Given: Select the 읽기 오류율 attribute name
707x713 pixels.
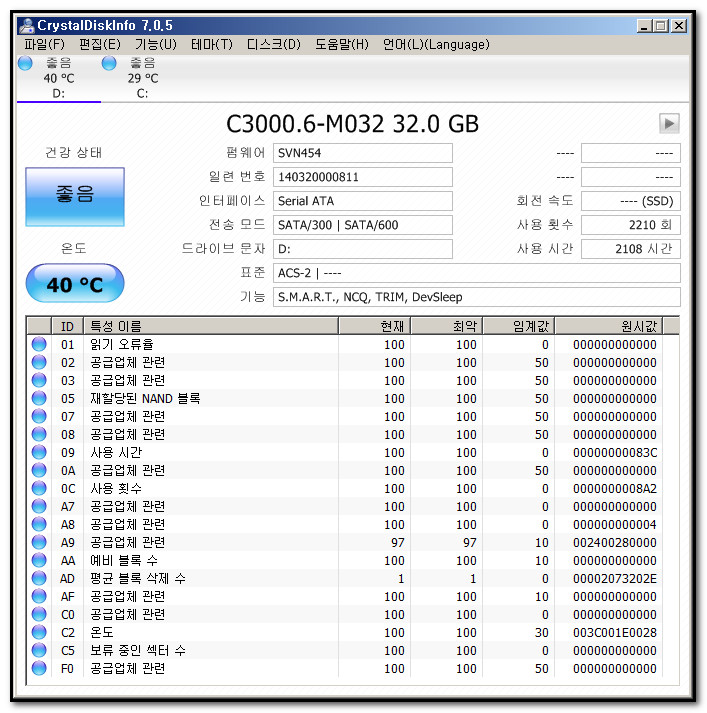Looking at the screenshot, I should coord(121,344).
